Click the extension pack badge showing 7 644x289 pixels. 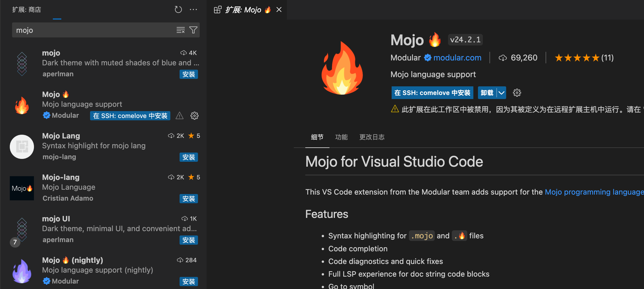pos(15,242)
